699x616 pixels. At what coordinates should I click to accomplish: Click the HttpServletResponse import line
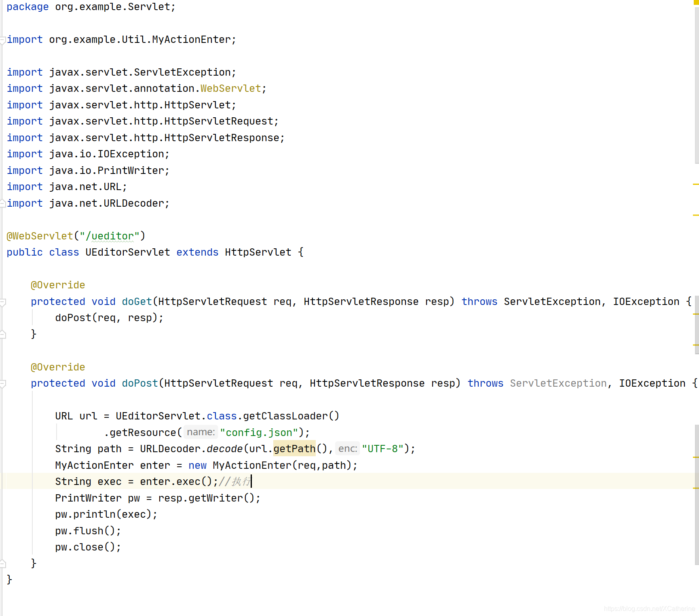(146, 138)
